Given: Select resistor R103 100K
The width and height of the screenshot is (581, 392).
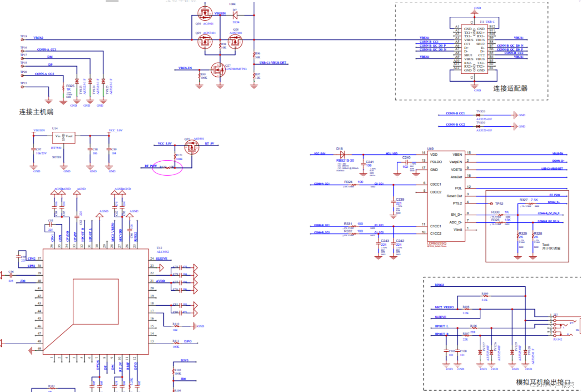Looking at the screenshot, I should 174,371.
